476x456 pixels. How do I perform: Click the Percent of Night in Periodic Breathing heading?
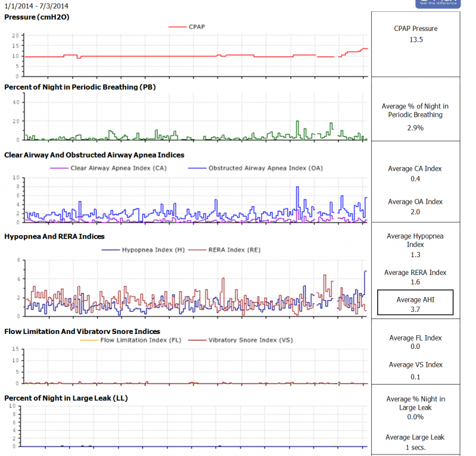click(80, 87)
